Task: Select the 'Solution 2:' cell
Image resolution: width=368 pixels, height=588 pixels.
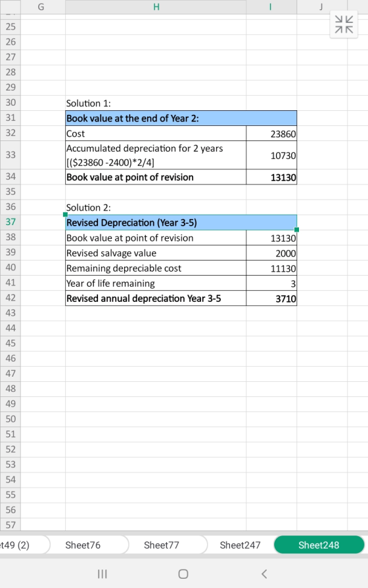Action: 156,207
